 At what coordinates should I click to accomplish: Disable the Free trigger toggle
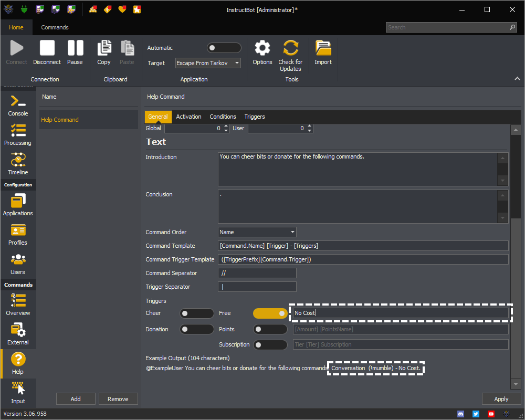tap(270, 313)
